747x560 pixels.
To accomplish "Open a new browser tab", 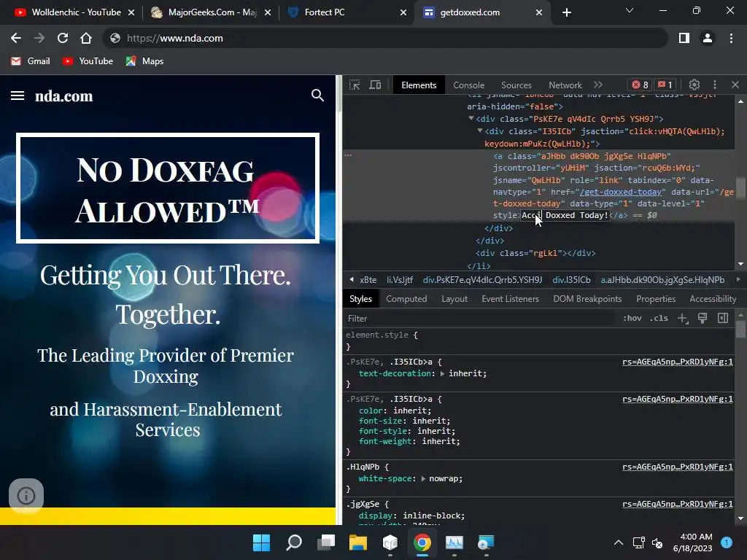I will (x=566, y=12).
